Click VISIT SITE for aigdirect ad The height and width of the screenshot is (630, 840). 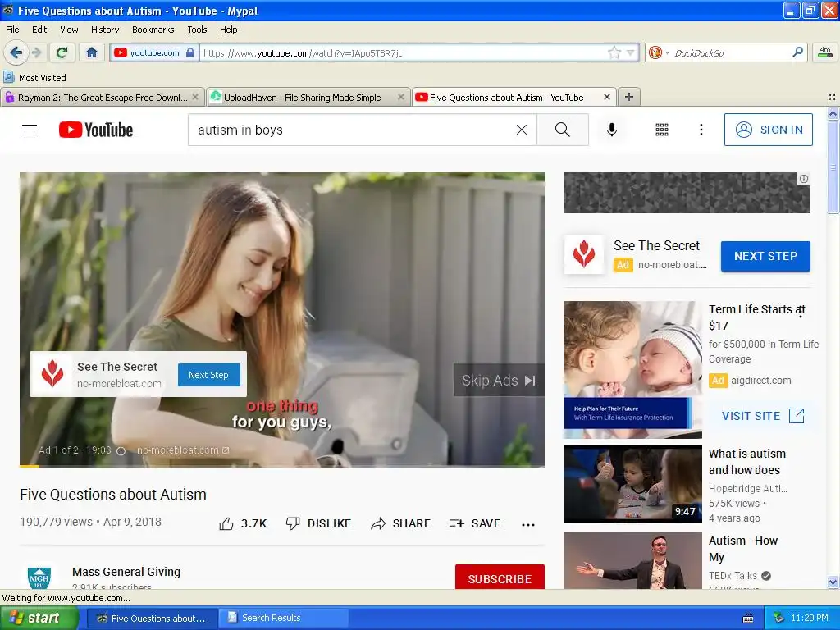[x=763, y=416]
